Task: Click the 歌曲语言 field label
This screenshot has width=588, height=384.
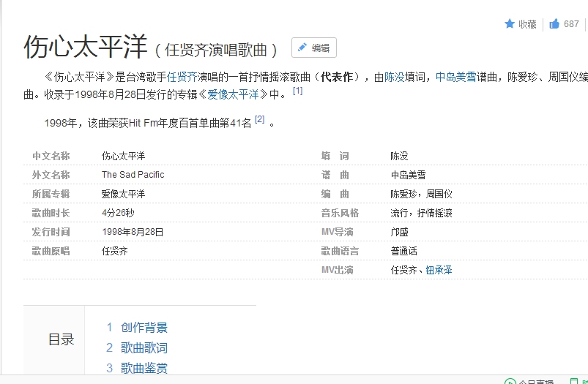Action: pyautogui.click(x=340, y=251)
